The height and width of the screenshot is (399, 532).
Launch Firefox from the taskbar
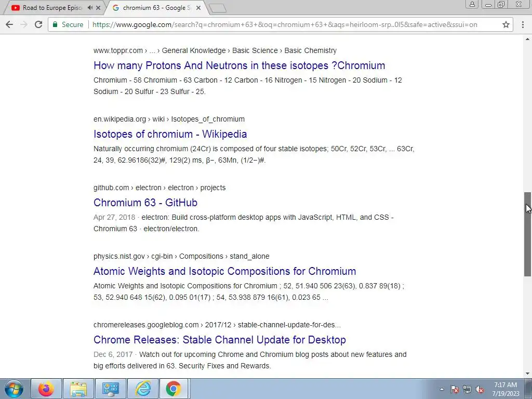click(x=46, y=389)
